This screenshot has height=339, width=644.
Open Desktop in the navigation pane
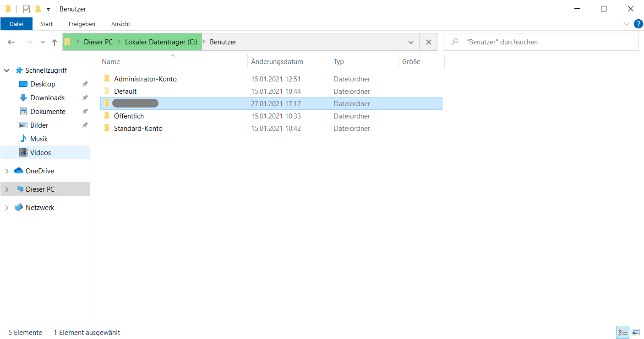[43, 84]
